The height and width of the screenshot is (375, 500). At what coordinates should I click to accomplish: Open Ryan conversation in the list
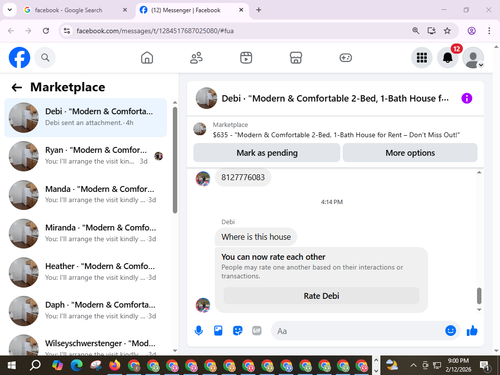point(86,156)
